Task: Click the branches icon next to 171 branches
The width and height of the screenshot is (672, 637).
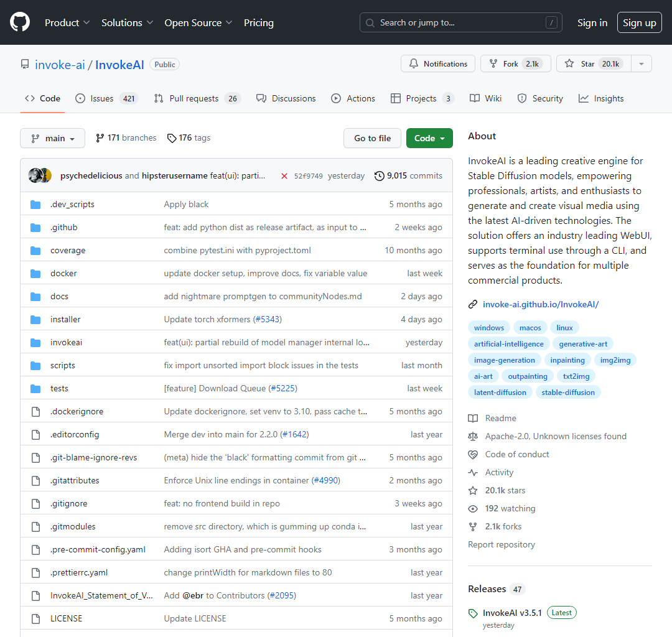Action: (100, 138)
